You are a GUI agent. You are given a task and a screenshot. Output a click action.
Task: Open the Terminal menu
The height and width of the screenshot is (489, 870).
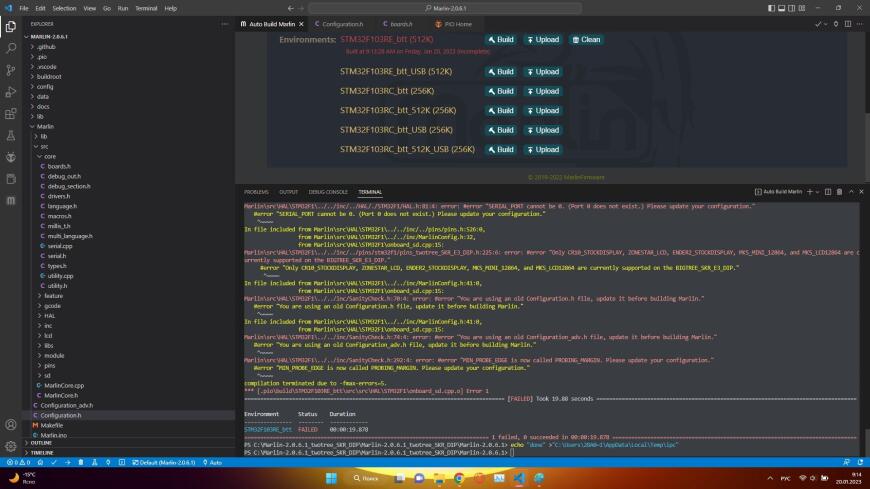pyautogui.click(x=146, y=8)
